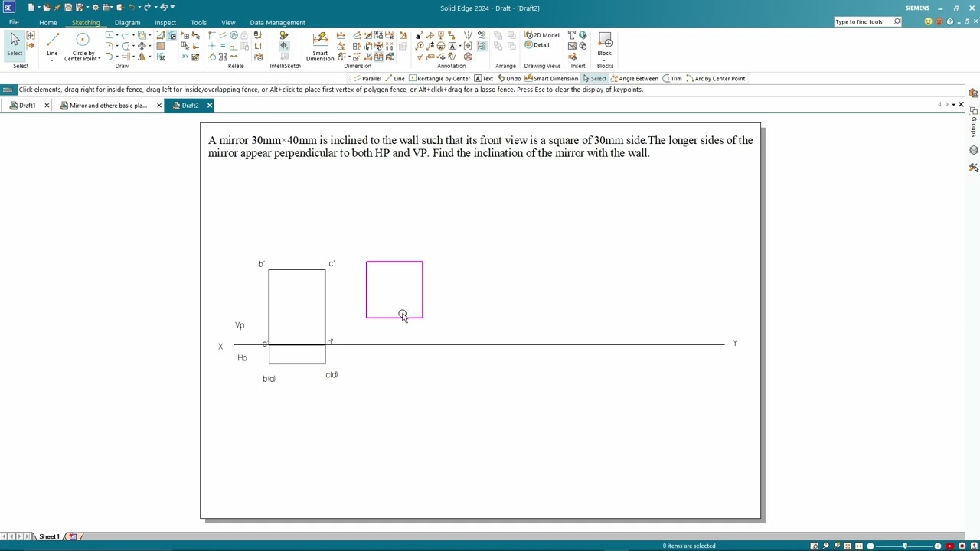The image size is (980, 551).
Task: Click the Text quick-access command
Action: pyautogui.click(x=484, y=78)
